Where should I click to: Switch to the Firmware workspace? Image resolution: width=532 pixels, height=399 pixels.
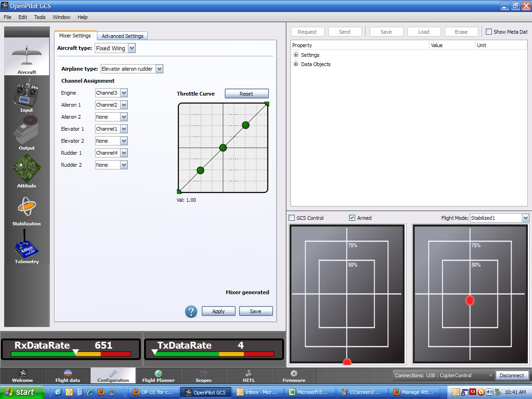pos(294,376)
